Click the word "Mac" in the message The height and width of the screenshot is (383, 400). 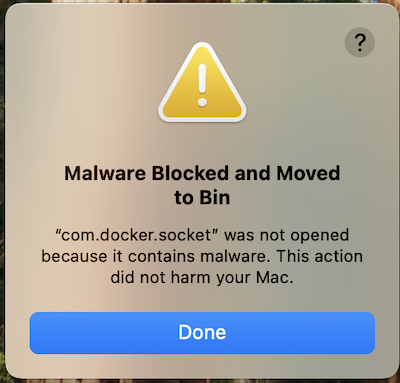pos(272,277)
